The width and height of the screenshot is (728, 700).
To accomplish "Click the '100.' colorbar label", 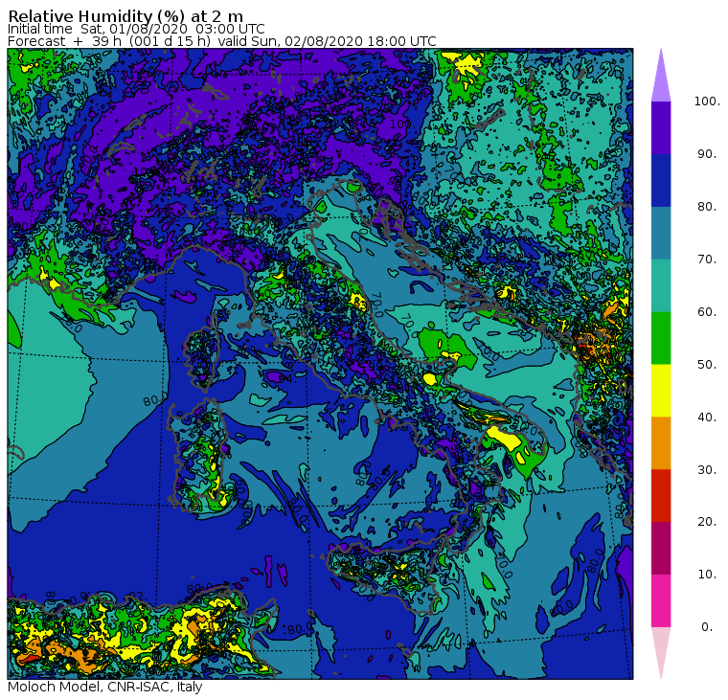I will pyautogui.click(x=707, y=102).
